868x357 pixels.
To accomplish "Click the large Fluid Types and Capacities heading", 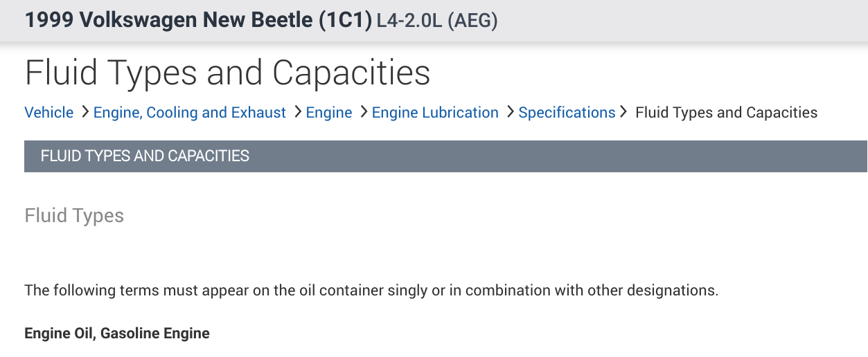I will click(x=227, y=73).
